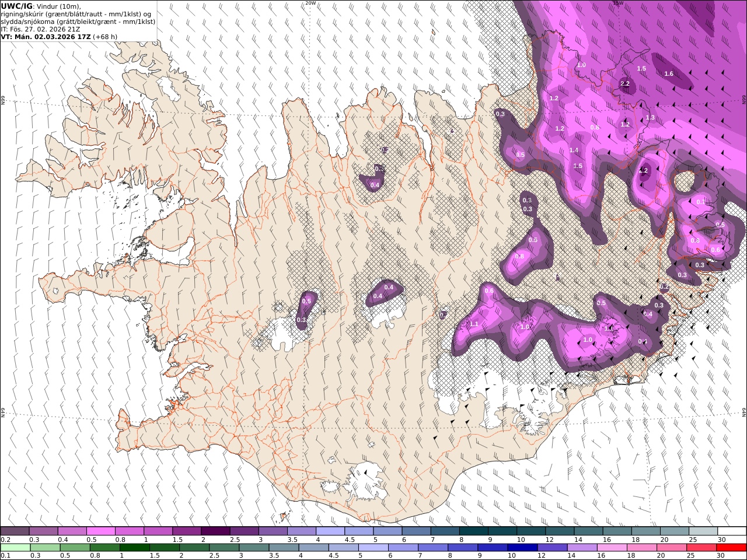The image size is (747, 560).
Task: Select the deep blue rain swatch between 10 and 12
Action: coord(522,548)
